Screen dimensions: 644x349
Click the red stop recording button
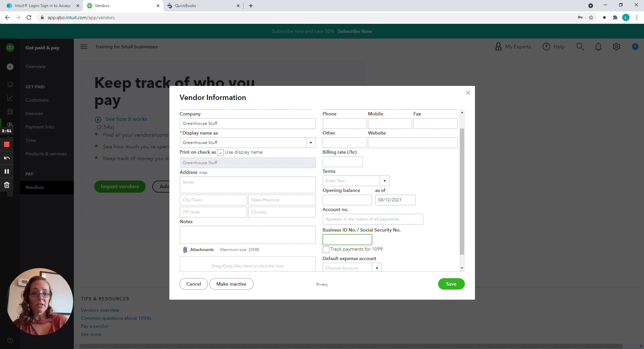[7, 145]
